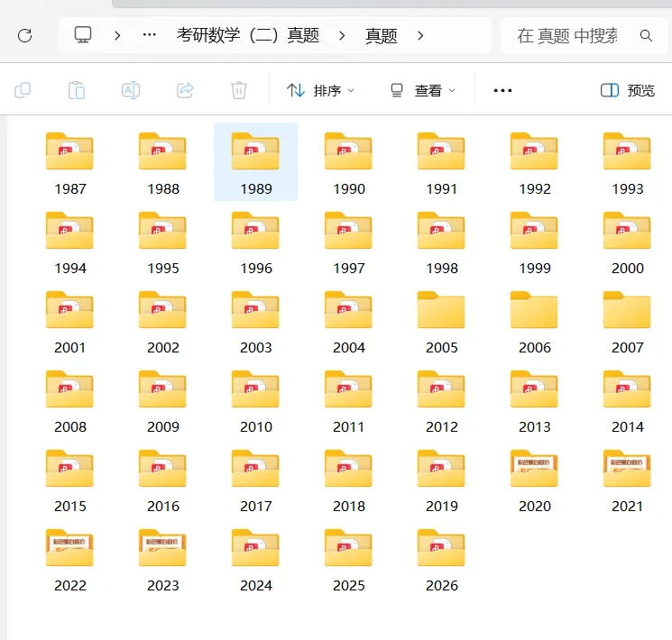Select the 2015 folder icon
The width and height of the screenshot is (672, 640).
69,468
